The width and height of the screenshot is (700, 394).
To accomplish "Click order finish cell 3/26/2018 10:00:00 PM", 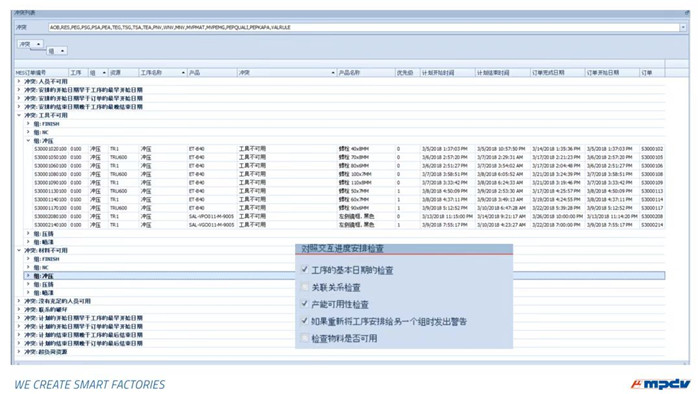I will (x=557, y=216).
